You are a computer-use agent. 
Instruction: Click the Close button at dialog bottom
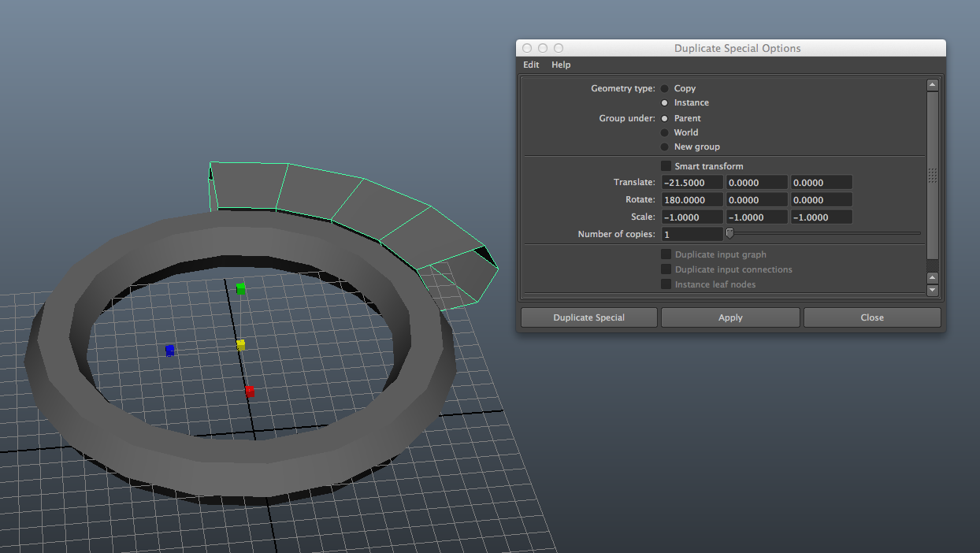[x=872, y=317]
